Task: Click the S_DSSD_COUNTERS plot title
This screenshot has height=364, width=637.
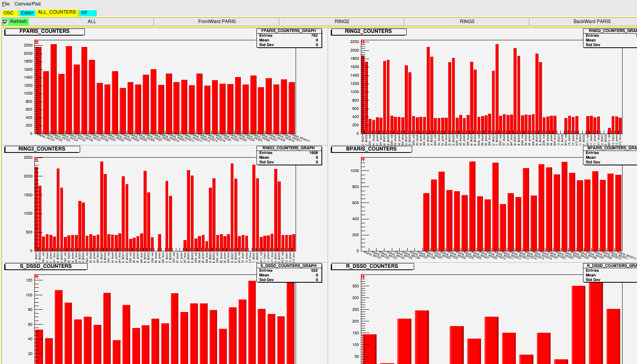Action: point(46,267)
